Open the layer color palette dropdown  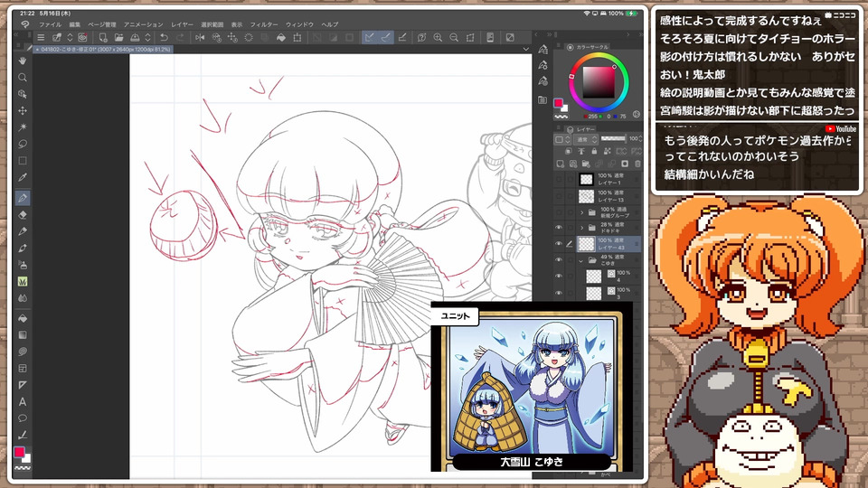tap(562, 139)
